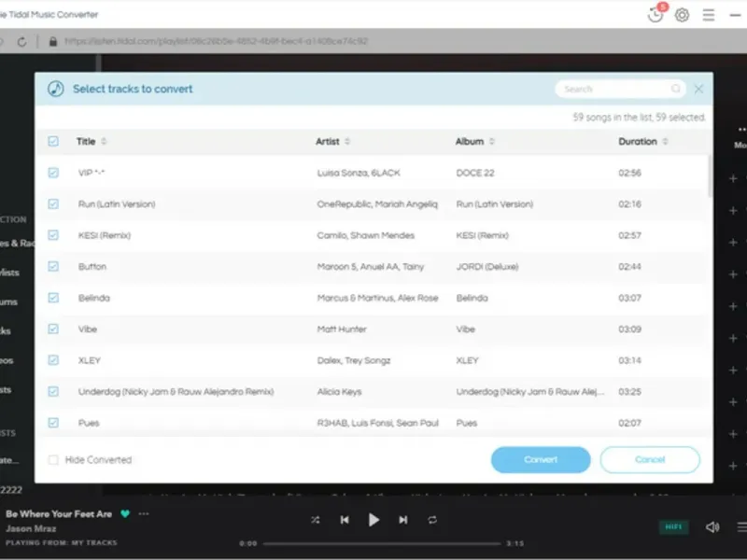Enable Hide Converted checkbox
The image size is (747, 560).
tap(53, 459)
